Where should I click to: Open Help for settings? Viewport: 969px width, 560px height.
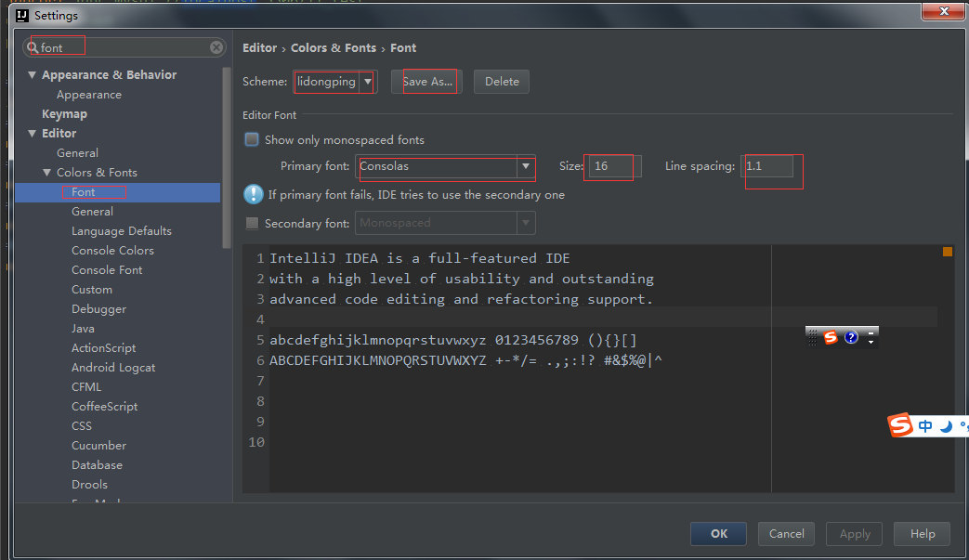pos(922,533)
